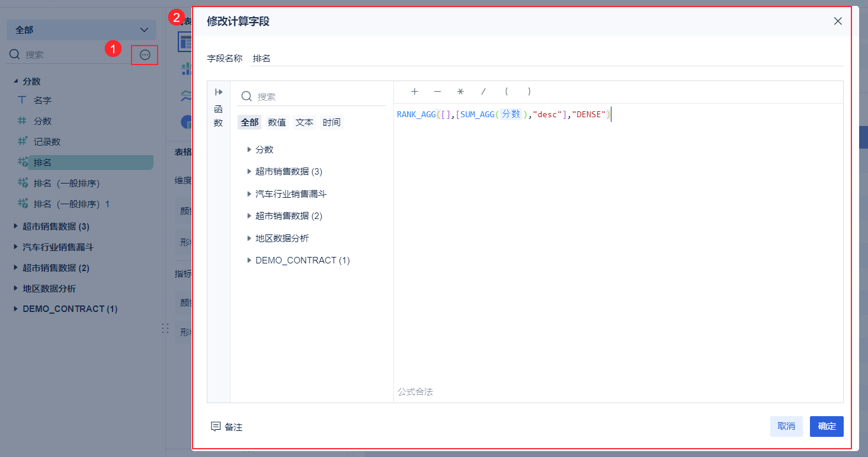The width and height of the screenshot is (868, 457).
Task: Expand 分数 in dialog field list
Action: point(249,150)
